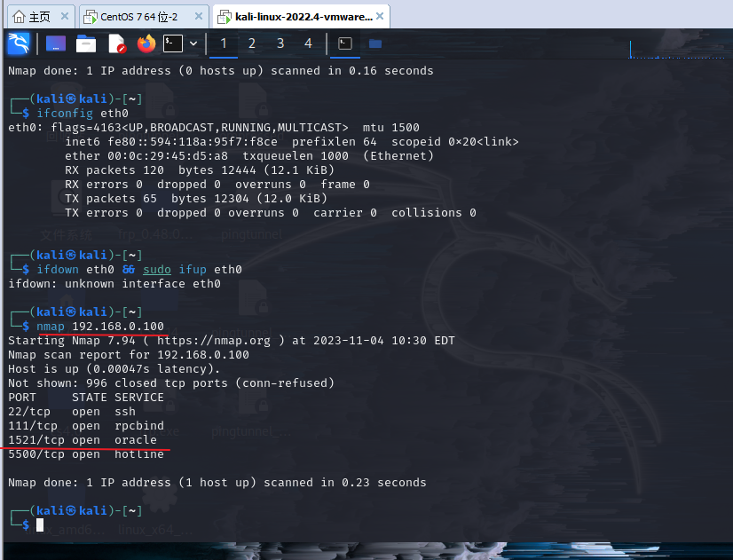This screenshot has height=560, width=733.
Task: Place cursor at the blinking terminal prompt
Action: pos(39,525)
